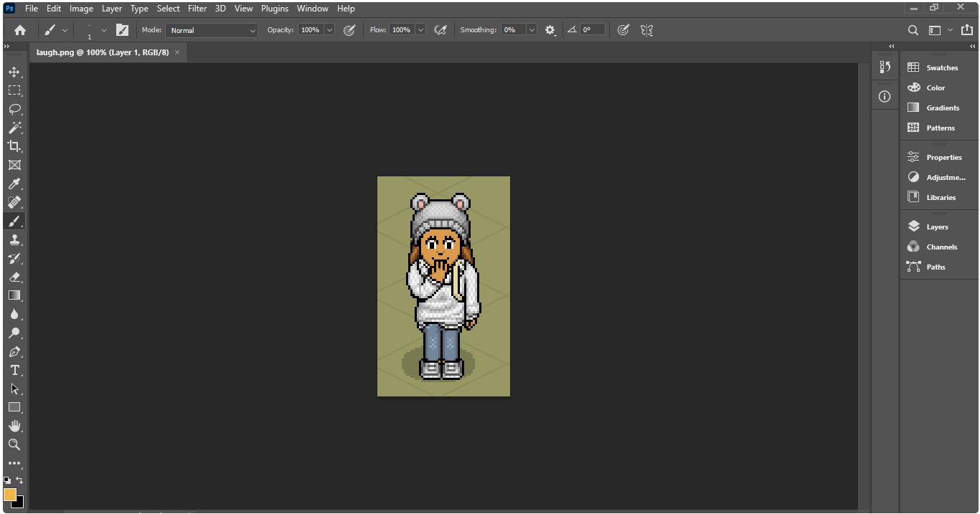
Task: Select the Eraser tool
Action: [14, 277]
